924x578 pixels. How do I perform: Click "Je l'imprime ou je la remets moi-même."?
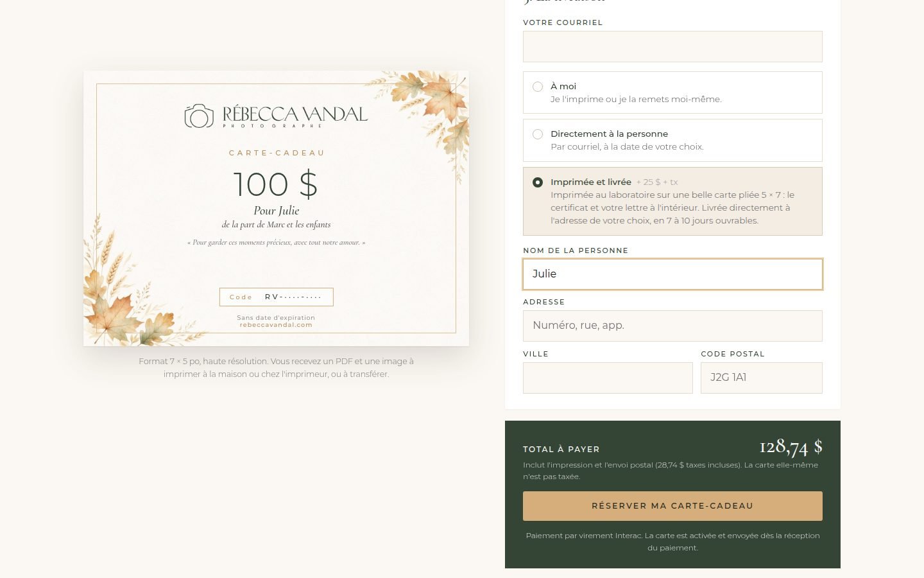point(636,100)
